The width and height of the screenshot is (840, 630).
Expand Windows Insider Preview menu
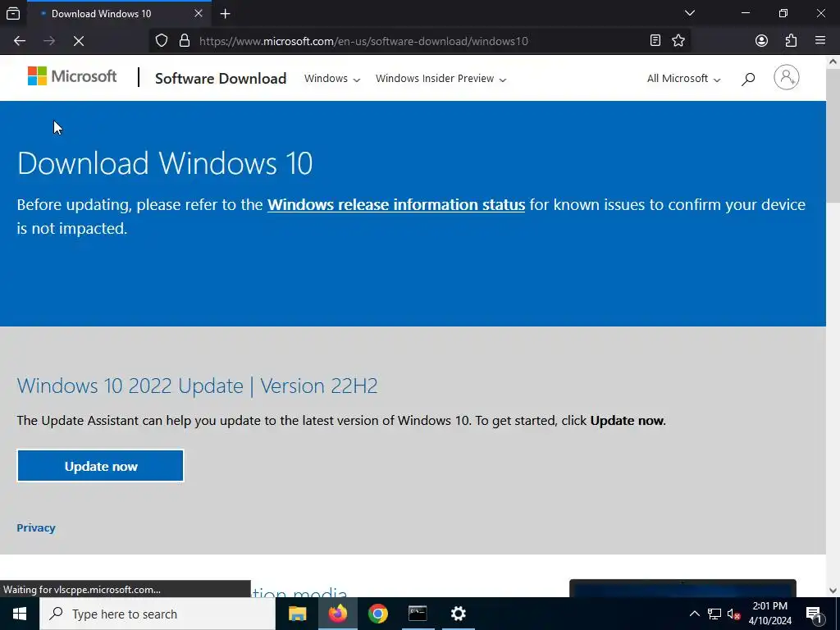pyautogui.click(x=441, y=78)
